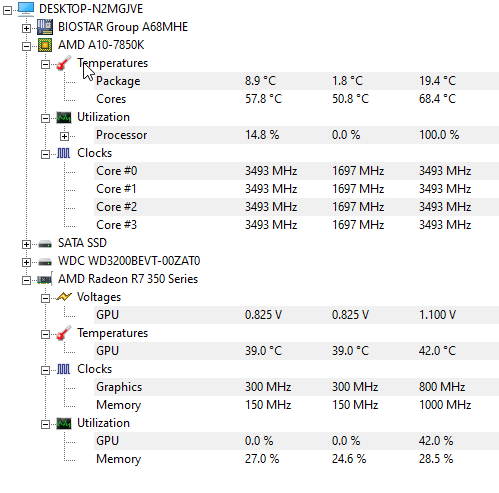This screenshot has width=499, height=493.
Task: Collapse the GPU Voltages section
Action: tap(45, 298)
